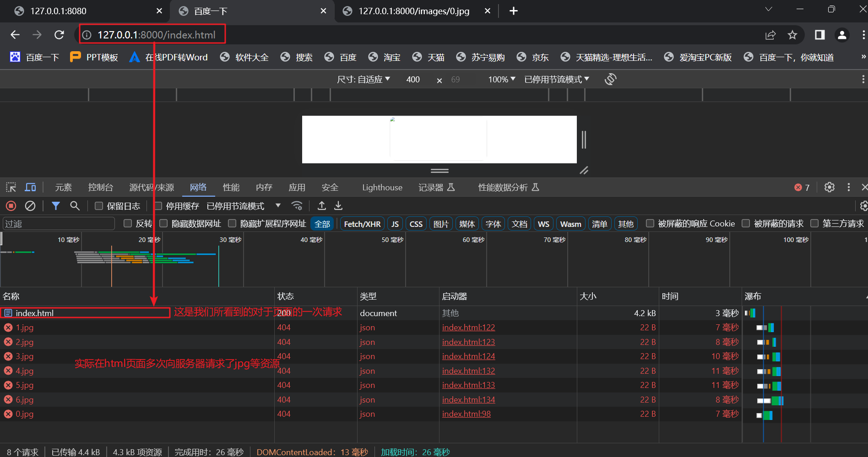Reload the current page

[59, 35]
